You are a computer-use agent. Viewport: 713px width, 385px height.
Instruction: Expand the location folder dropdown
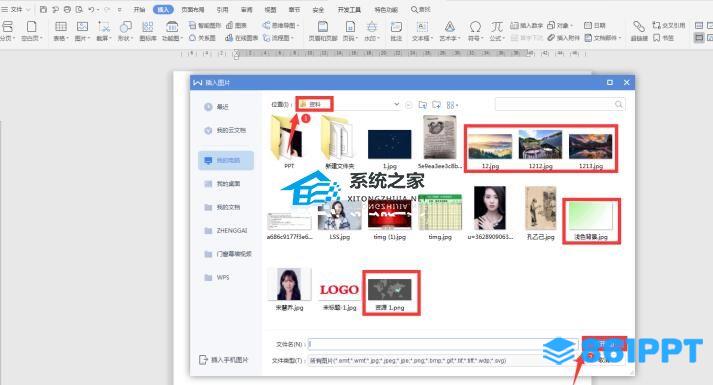396,105
